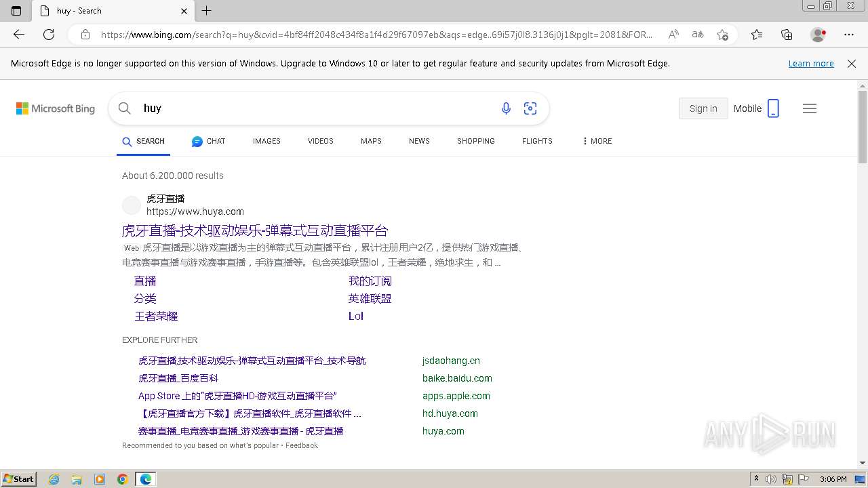This screenshot has width=868, height=488.
Task: Switch to the VIDEOS tab
Action: [x=321, y=141]
